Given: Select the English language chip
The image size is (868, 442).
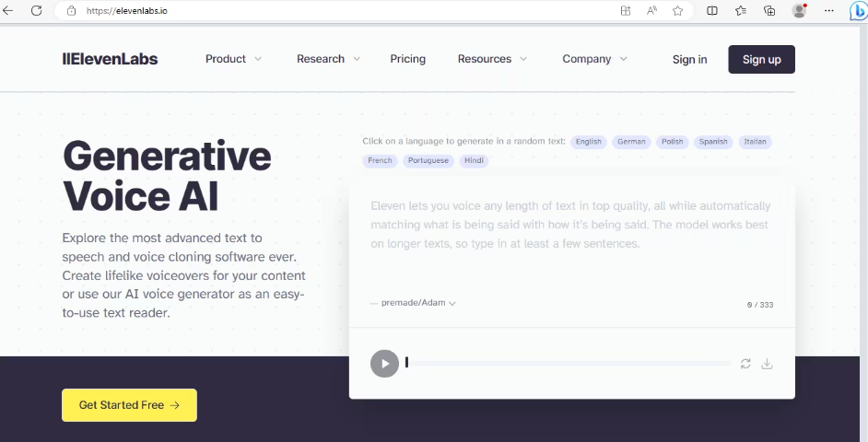Looking at the screenshot, I should (x=589, y=142).
